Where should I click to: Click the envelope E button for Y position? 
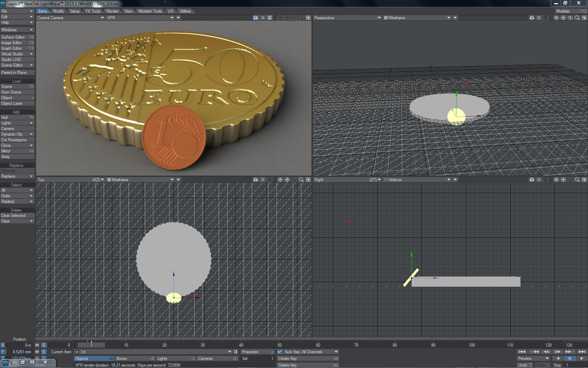(44, 352)
